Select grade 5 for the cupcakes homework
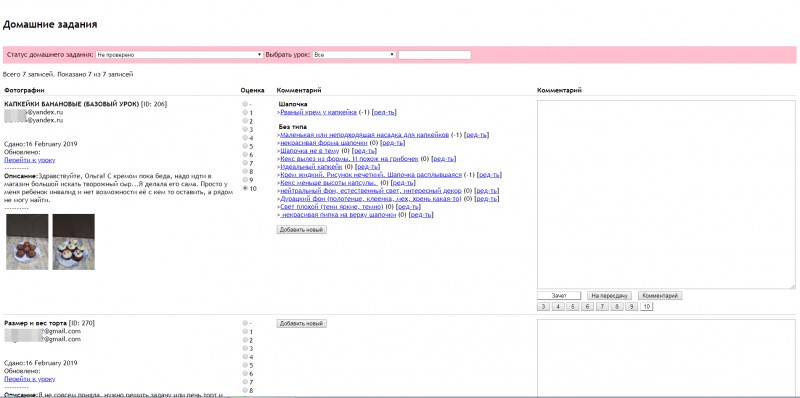 pyautogui.click(x=245, y=146)
